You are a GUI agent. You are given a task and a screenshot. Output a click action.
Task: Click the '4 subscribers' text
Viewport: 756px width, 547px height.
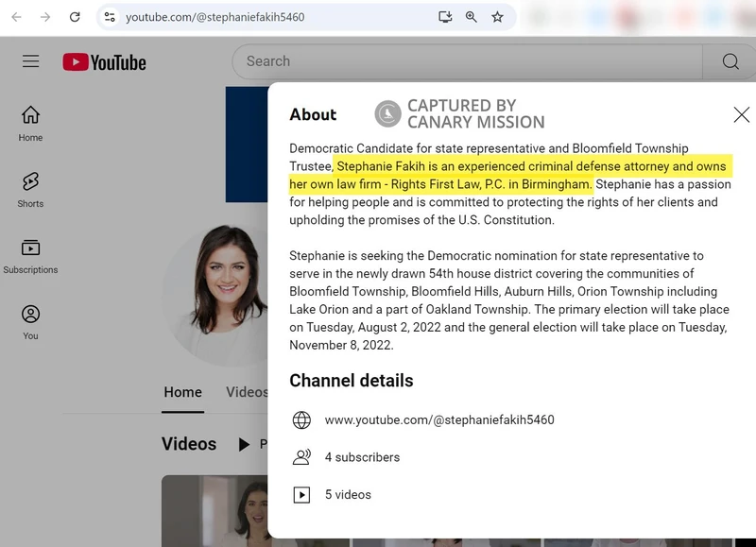click(363, 457)
